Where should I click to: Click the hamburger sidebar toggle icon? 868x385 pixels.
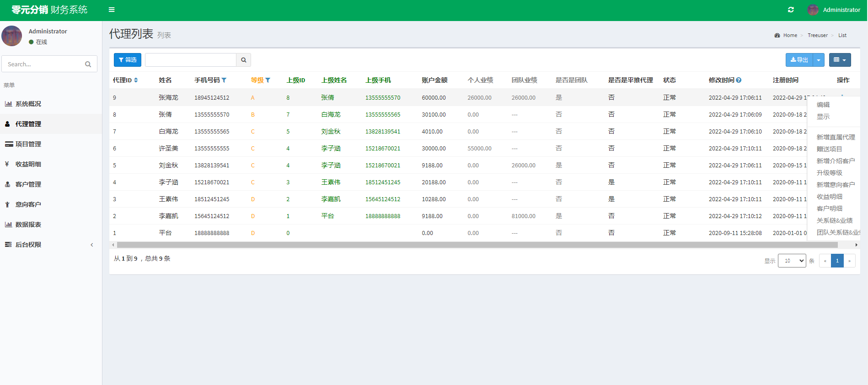[x=112, y=10]
